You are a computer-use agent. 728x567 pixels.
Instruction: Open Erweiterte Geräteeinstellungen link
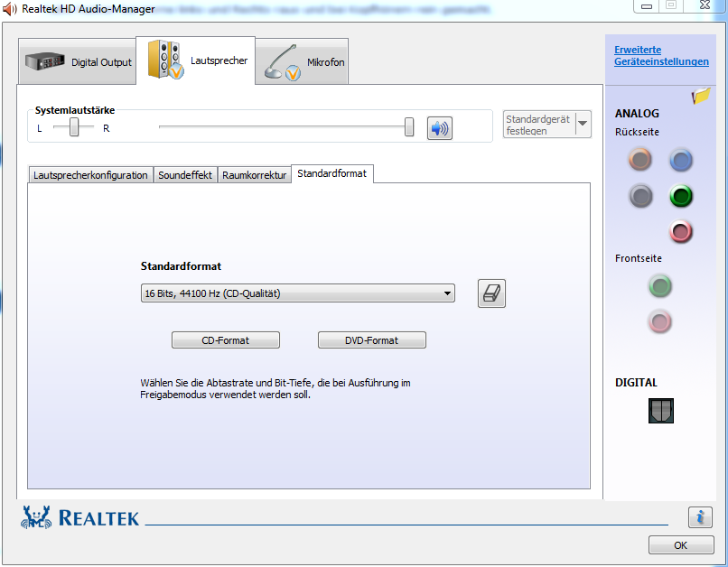661,56
